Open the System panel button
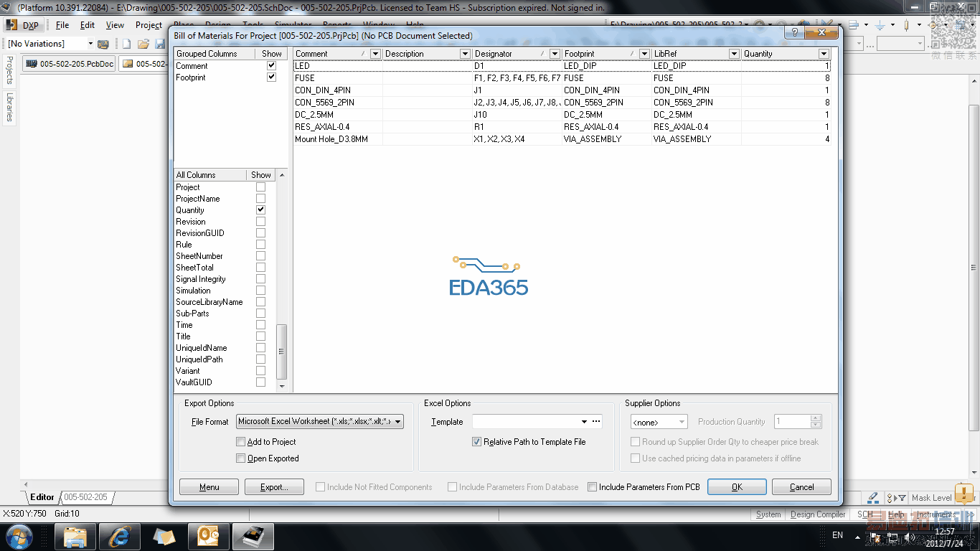This screenshot has width=980, height=551. click(x=768, y=514)
